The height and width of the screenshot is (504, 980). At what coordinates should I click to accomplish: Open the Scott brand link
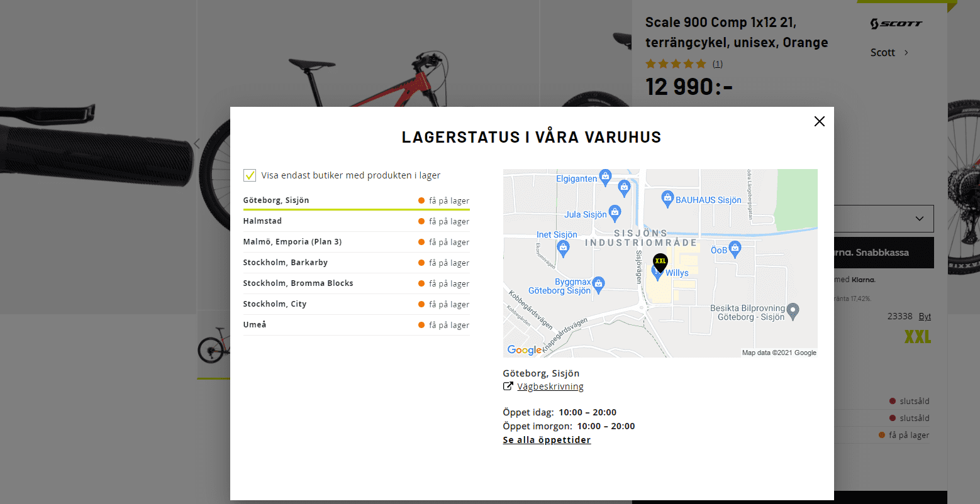pos(883,53)
